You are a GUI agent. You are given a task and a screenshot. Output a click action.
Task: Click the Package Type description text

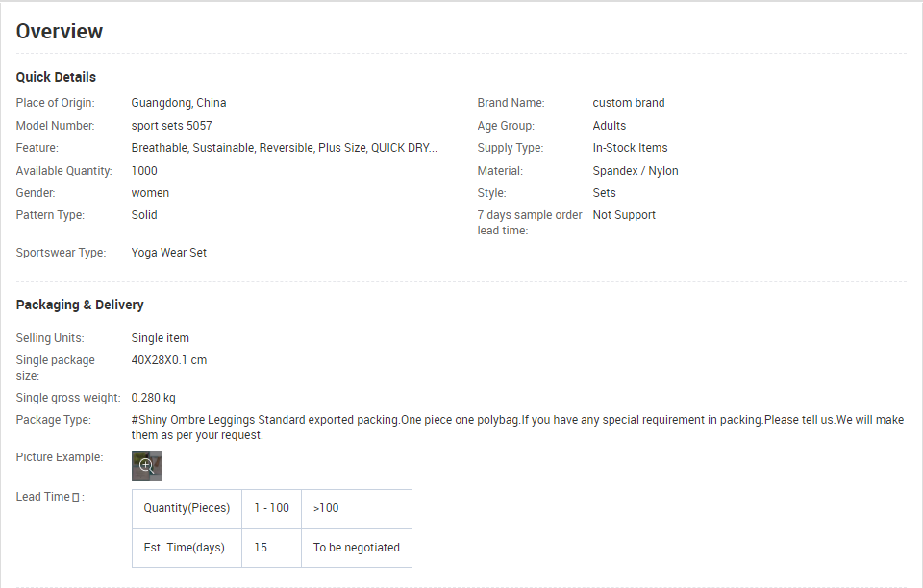click(x=517, y=428)
